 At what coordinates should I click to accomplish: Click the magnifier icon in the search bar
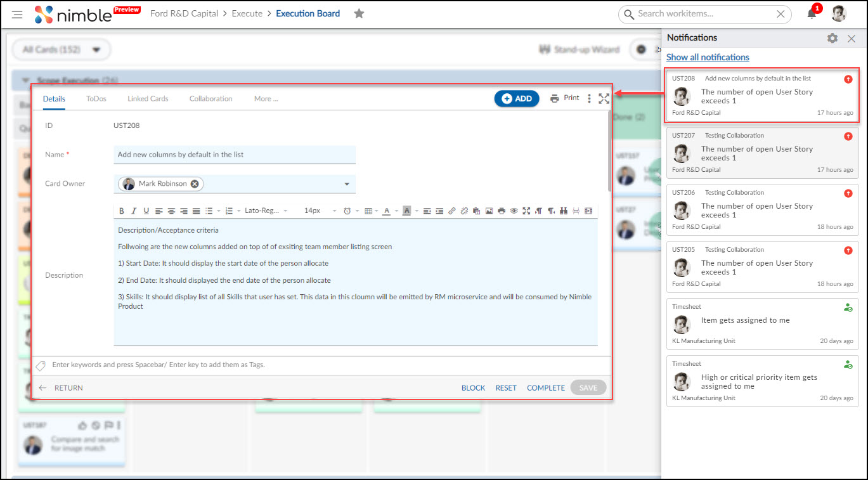[628, 13]
